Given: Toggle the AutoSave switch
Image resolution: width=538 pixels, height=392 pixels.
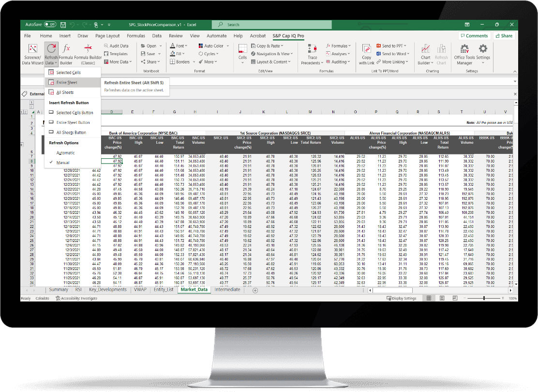Looking at the screenshot, I should pyautogui.click(x=50, y=25).
